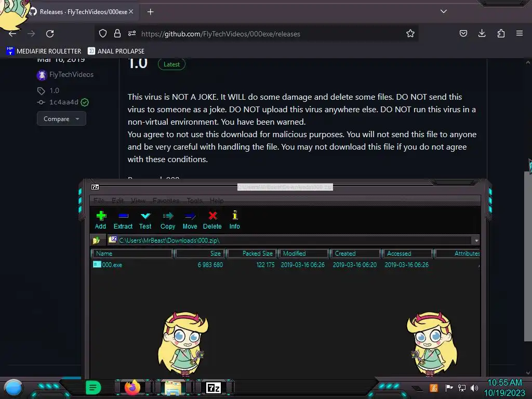This screenshot has height=399, width=532.
Task: Open the View menu in 7-Zip
Action: 138,201
